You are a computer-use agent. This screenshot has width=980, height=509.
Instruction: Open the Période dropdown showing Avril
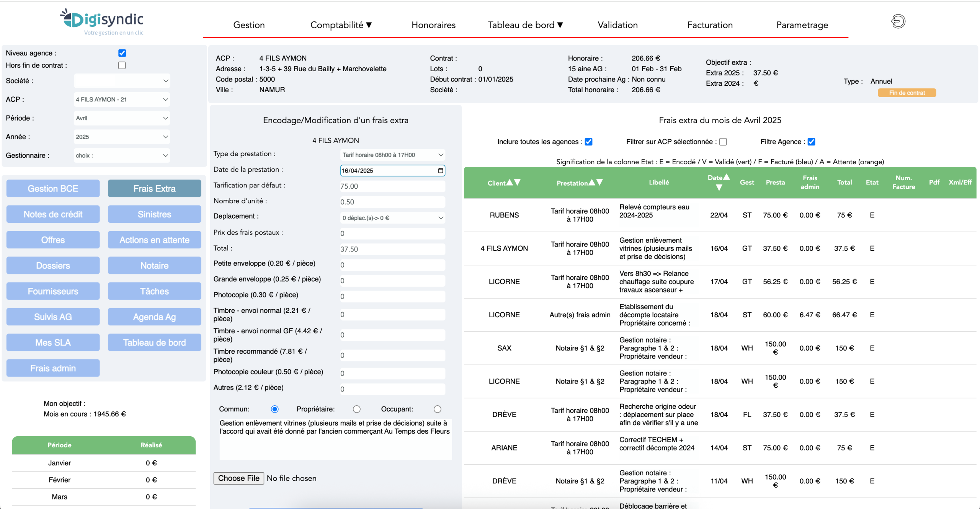[122, 118]
